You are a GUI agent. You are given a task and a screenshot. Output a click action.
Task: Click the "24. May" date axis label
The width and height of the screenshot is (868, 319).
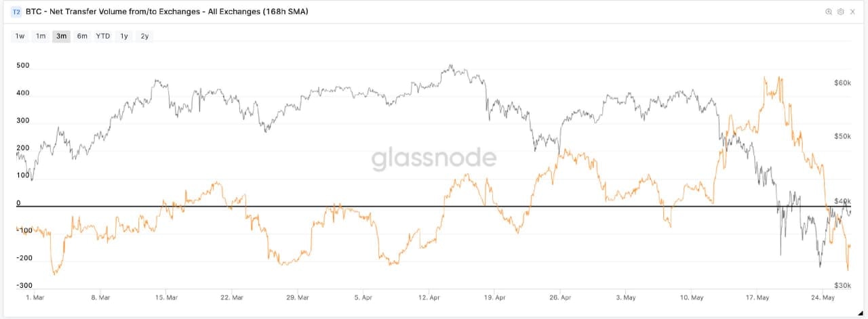pos(823,297)
